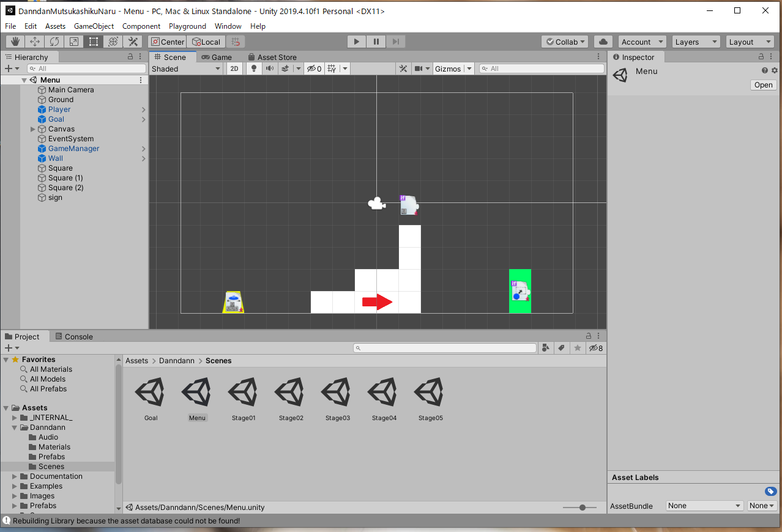Expand the Canvas object in Hierarchy
Viewport: 782px width, 532px height.
click(33, 129)
